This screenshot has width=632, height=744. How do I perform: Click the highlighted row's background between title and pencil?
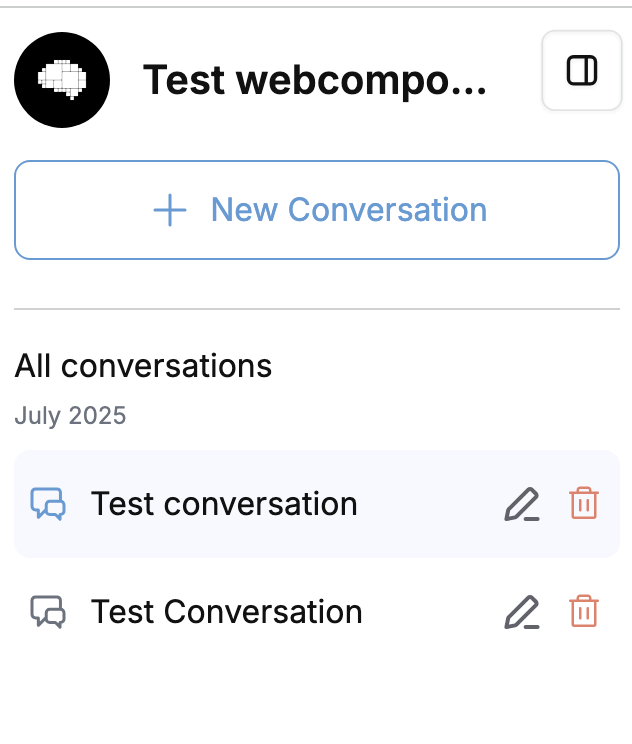coord(430,504)
